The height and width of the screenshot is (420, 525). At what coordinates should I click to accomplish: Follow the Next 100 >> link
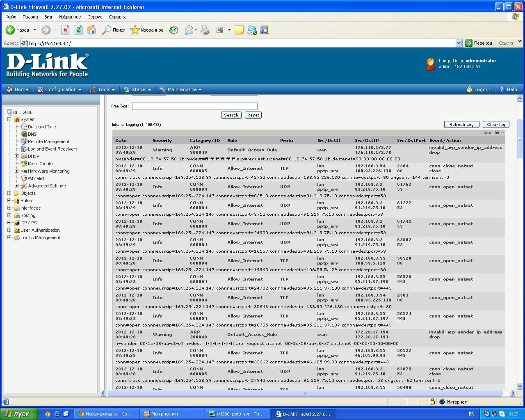click(x=494, y=133)
